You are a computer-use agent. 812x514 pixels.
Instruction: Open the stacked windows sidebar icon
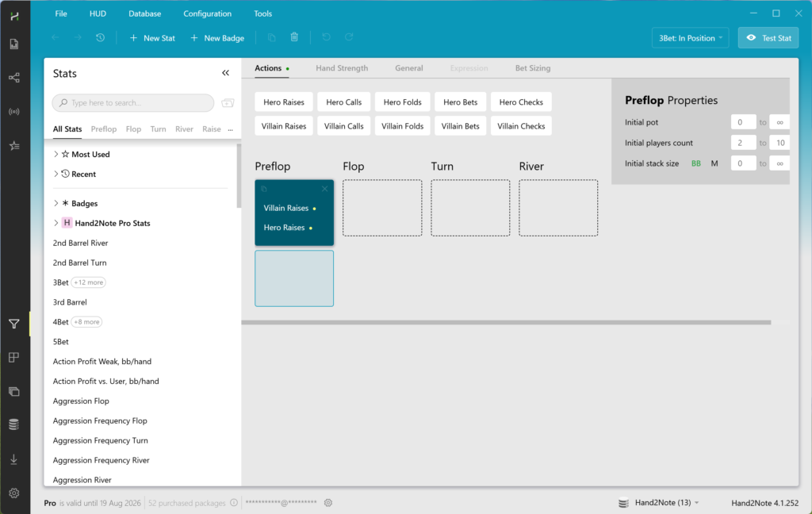pos(14,391)
